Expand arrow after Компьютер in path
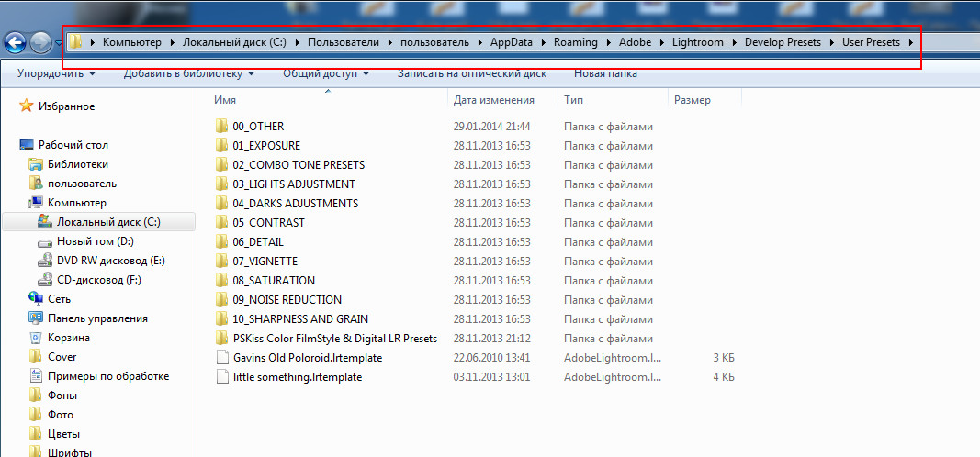Screen dimensions: 980x457 172,42
